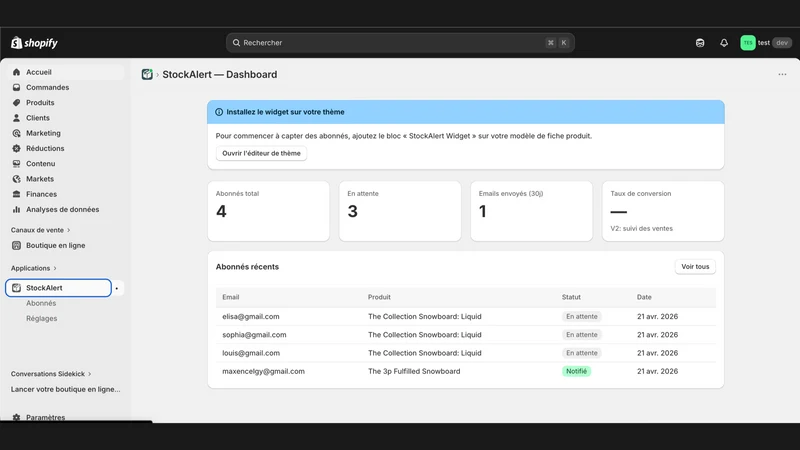Open Lancer votre boutique en ligne conversation

coord(65,389)
